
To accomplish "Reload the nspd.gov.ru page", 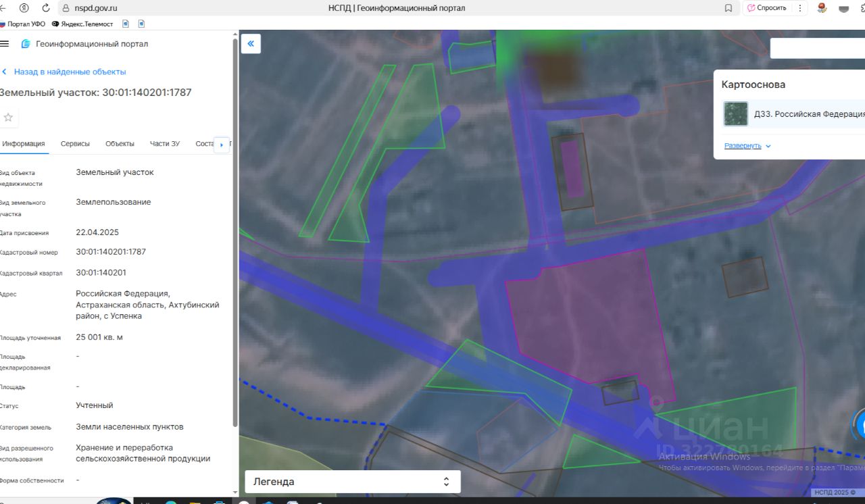I will point(46,8).
